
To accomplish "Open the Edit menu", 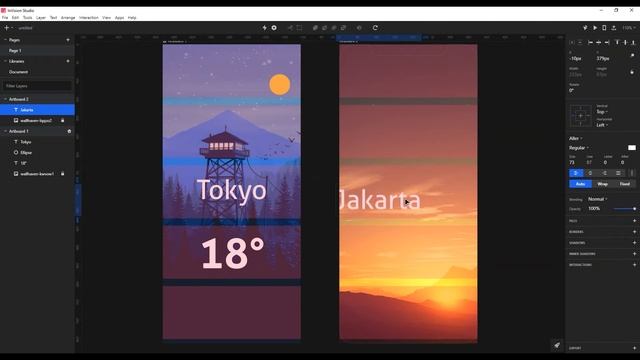I will [x=15, y=18].
